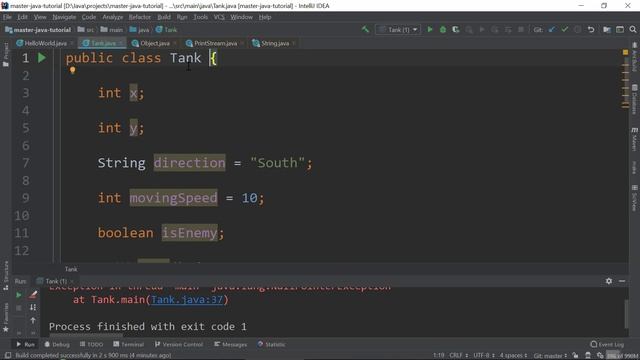Click the Run gutter arrow on line 1

42,58
